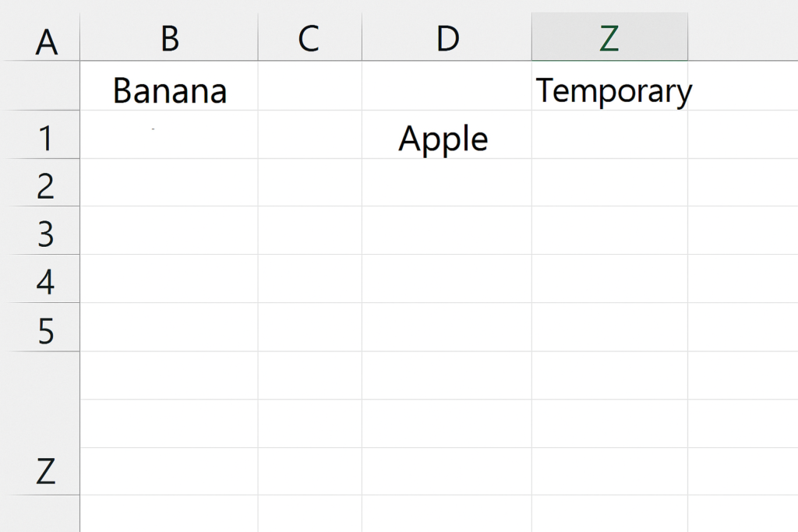The width and height of the screenshot is (798, 532).
Task: Select row header 2
Action: 41,182
